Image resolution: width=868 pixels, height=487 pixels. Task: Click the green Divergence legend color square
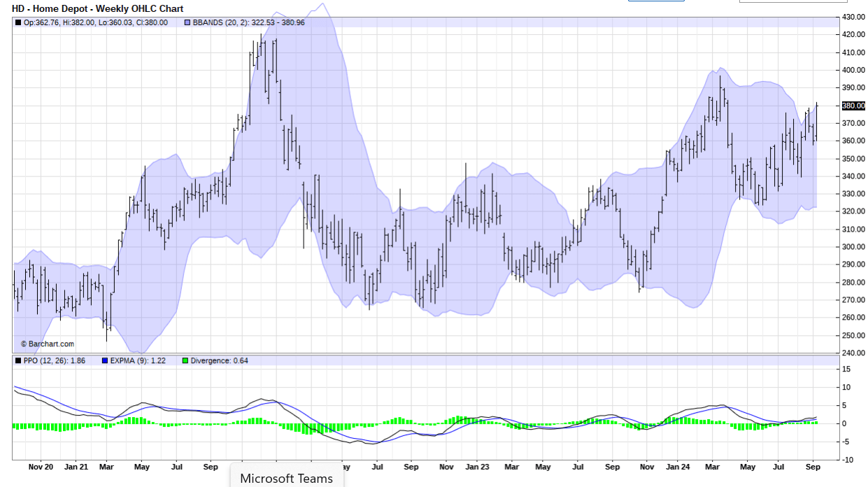[x=185, y=361]
